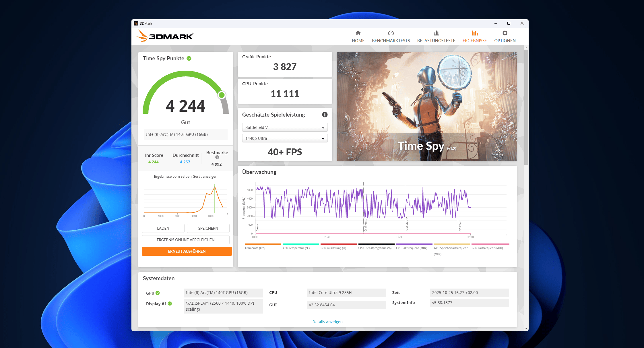Open the Battlefield V game dropdown
644x348 pixels.
[285, 127]
